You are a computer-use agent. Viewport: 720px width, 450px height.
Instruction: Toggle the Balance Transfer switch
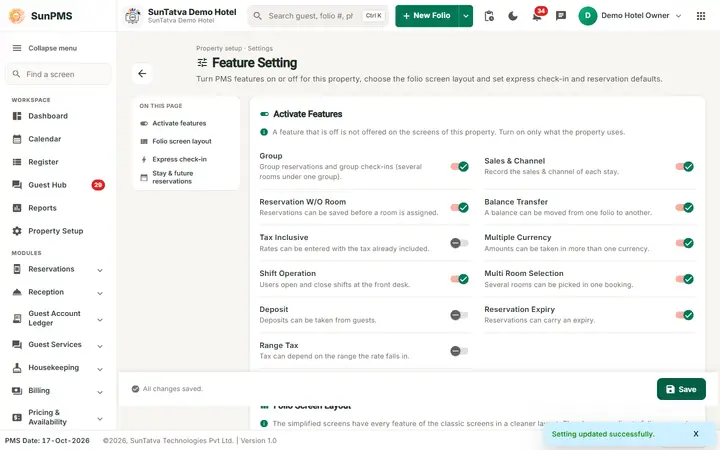(684, 208)
